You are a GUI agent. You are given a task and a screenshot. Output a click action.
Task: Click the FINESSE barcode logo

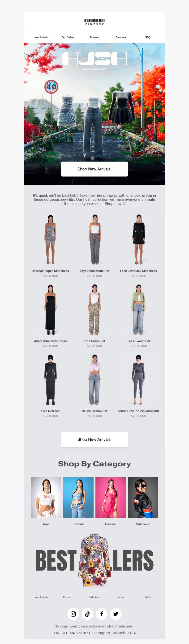click(x=94, y=22)
